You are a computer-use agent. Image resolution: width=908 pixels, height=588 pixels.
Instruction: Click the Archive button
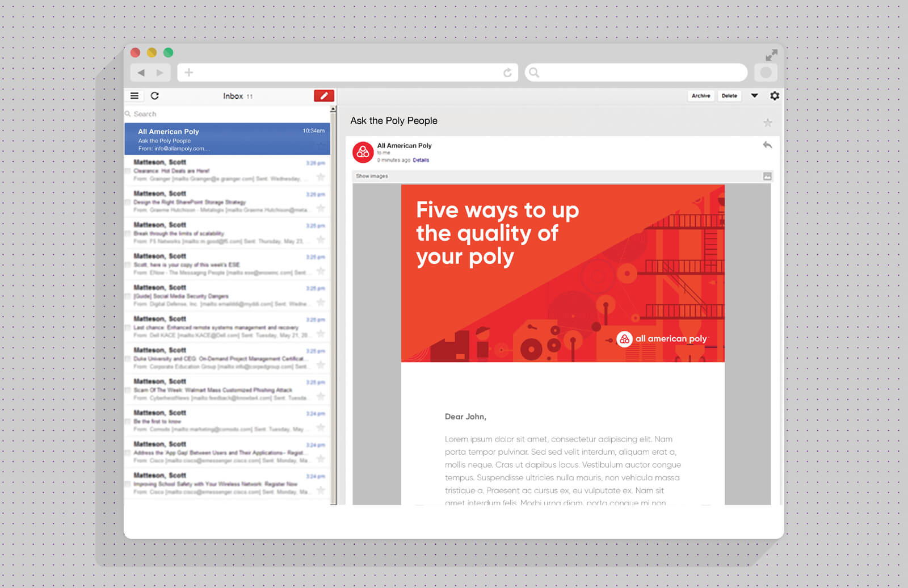(701, 96)
